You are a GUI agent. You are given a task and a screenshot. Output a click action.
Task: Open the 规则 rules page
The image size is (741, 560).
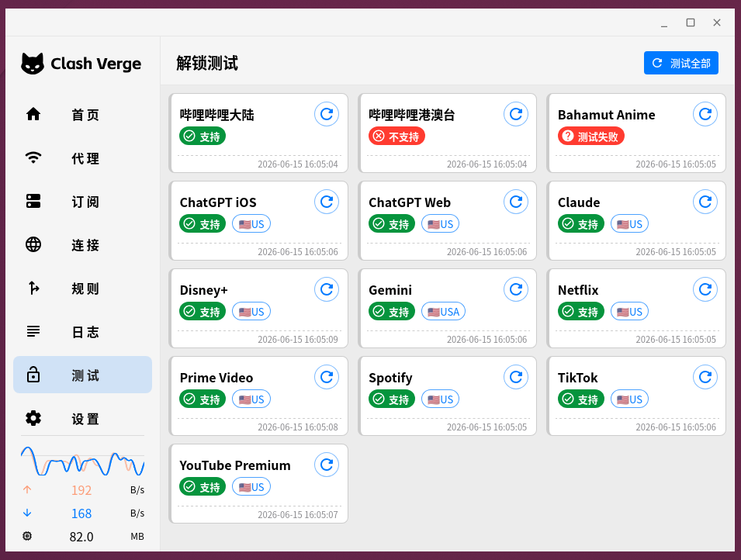pyautogui.click(x=83, y=289)
